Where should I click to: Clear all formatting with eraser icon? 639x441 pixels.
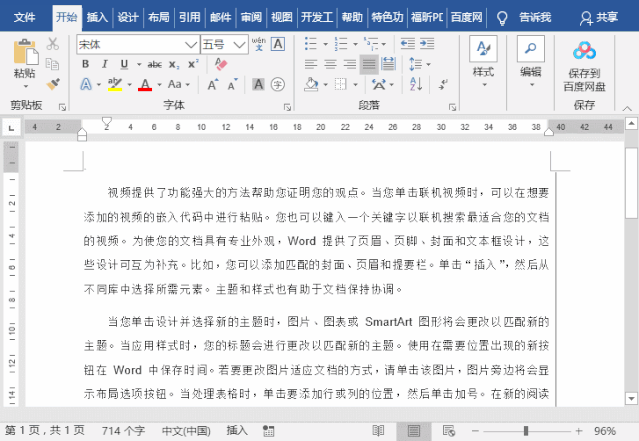click(x=220, y=64)
